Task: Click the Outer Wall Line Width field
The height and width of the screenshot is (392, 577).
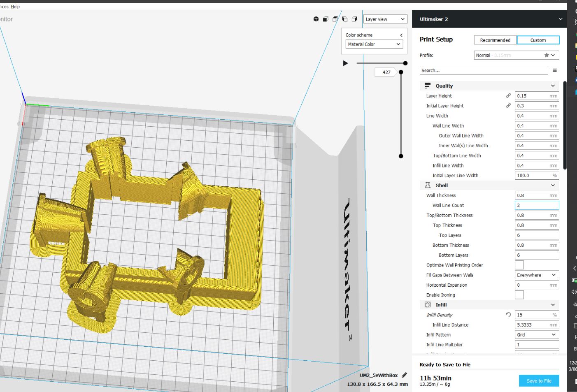Action: tap(537, 136)
